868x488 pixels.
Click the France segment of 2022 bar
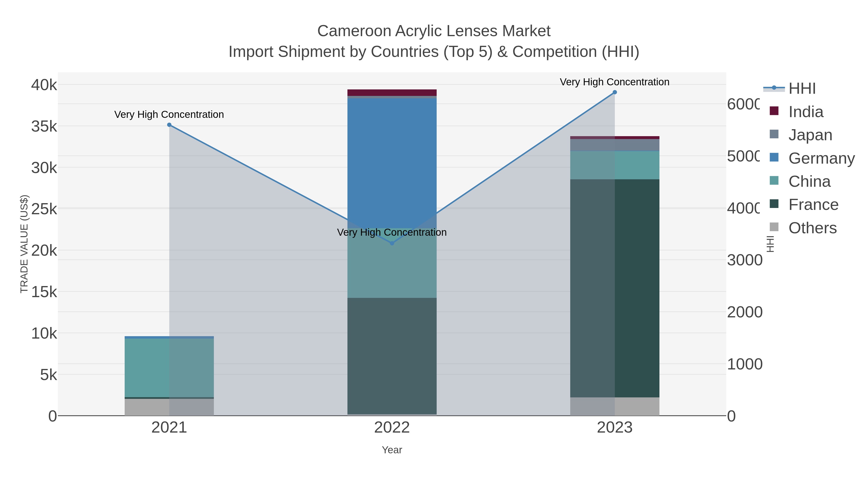coord(392,356)
